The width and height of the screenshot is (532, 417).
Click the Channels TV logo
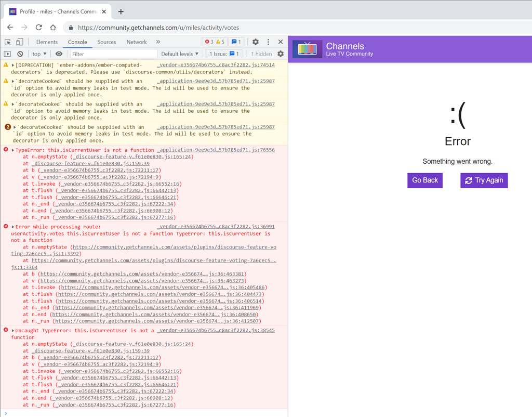coord(308,49)
